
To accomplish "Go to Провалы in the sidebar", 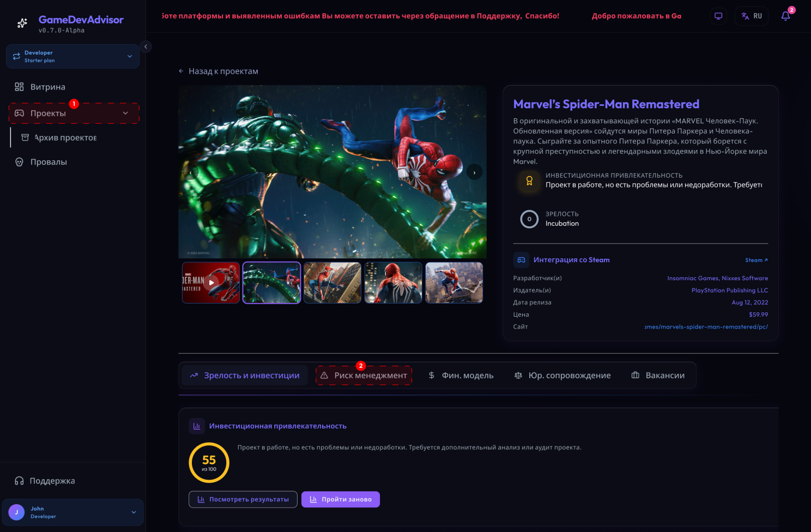I will (x=73, y=162).
